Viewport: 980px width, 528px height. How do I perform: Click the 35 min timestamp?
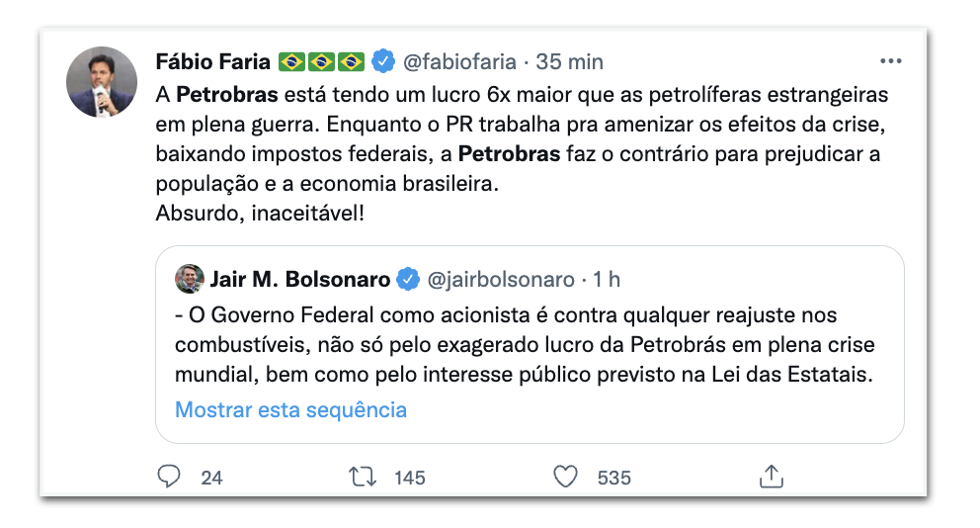569,61
